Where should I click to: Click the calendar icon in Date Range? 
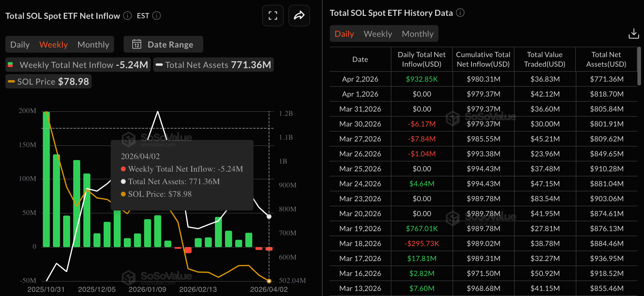[x=137, y=44]
